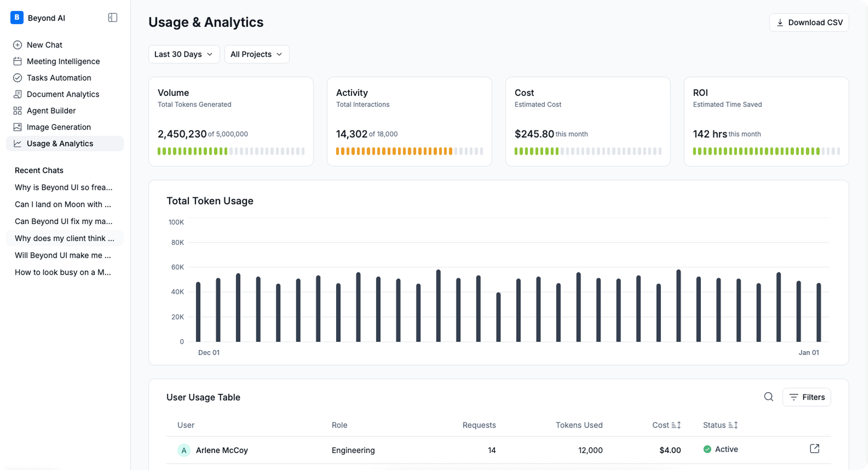Click the Activity card
This screenshot has width=868, height=470.
point(410,122)
